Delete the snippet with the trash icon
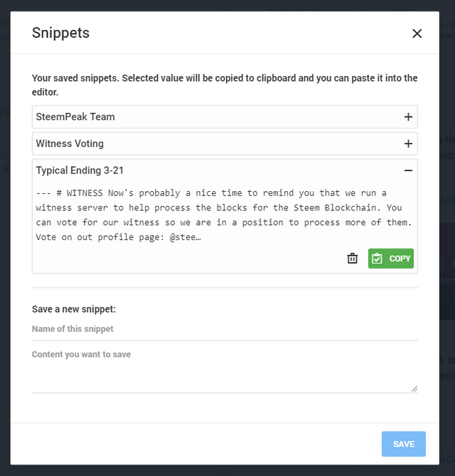Screen dimensions: 455x476 coord(353,259)
